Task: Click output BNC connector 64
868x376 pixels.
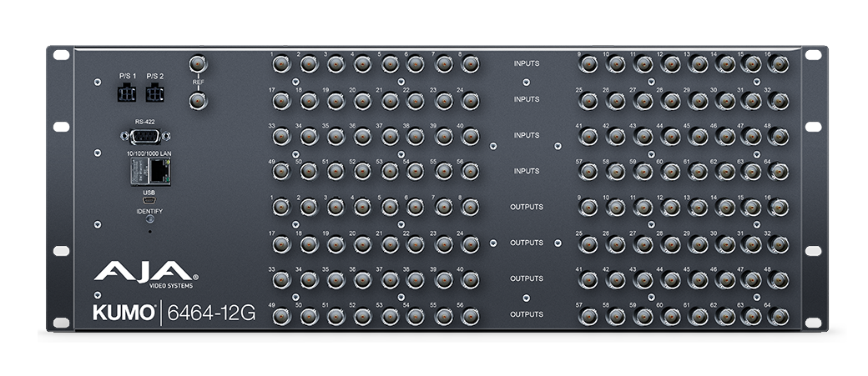Action: (779, 316)
